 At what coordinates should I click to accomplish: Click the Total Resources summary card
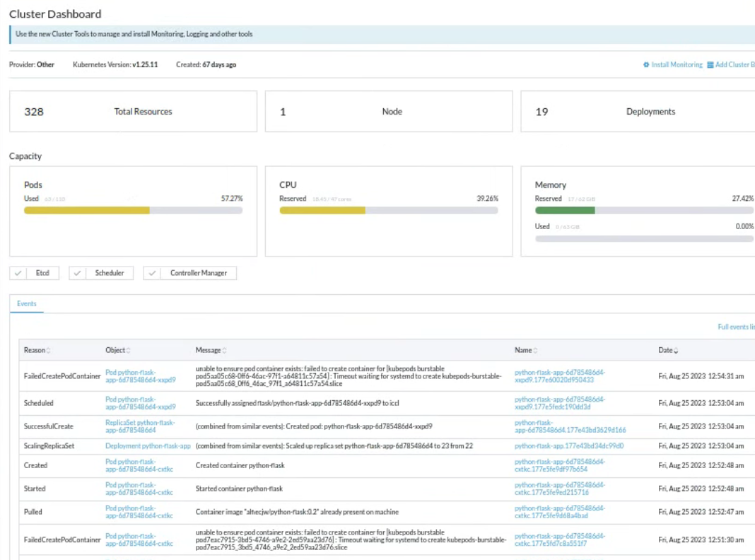[x=133, y=111]
